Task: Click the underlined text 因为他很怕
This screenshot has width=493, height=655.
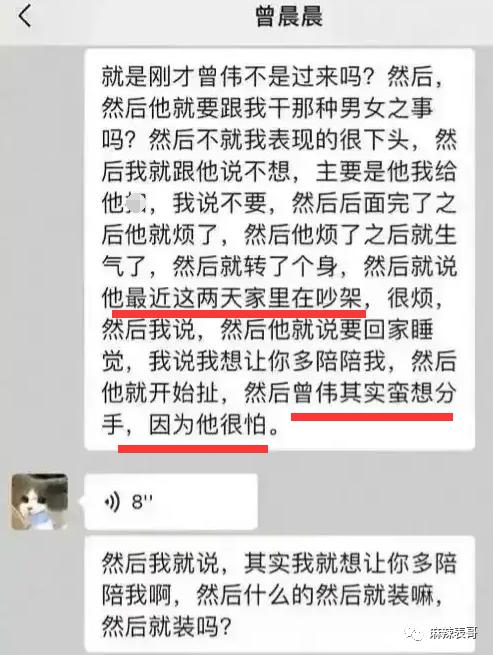Action: pos(208,424)
